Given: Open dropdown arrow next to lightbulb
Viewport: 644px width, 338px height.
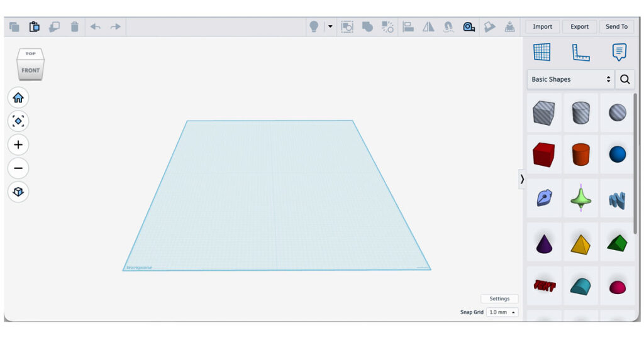Looking at the screenshot, I should [330, 26].
